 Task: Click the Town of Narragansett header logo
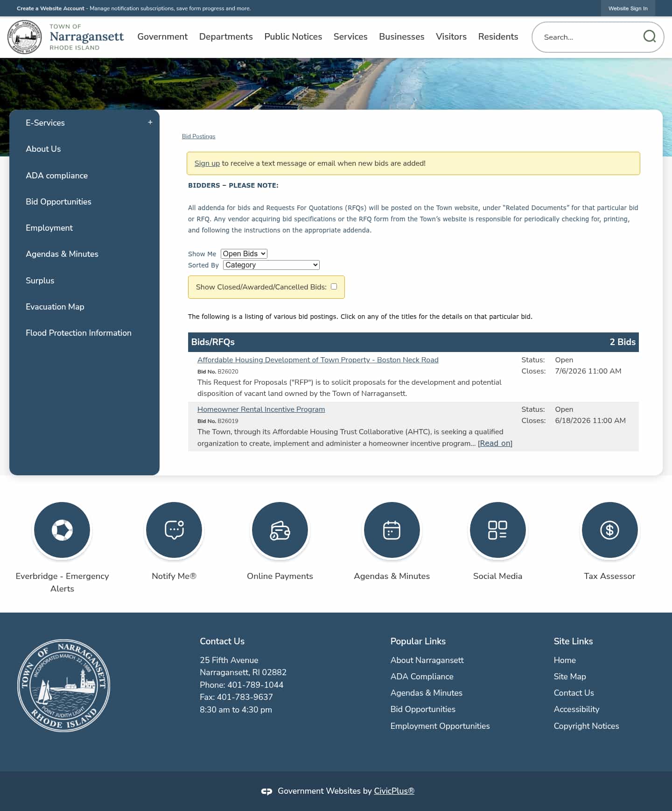[66, 37]
